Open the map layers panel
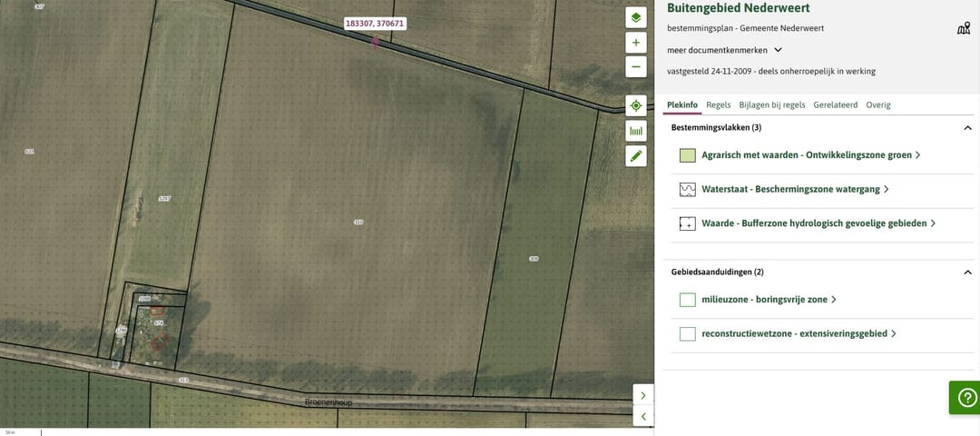980x436 pixels. 636,18
